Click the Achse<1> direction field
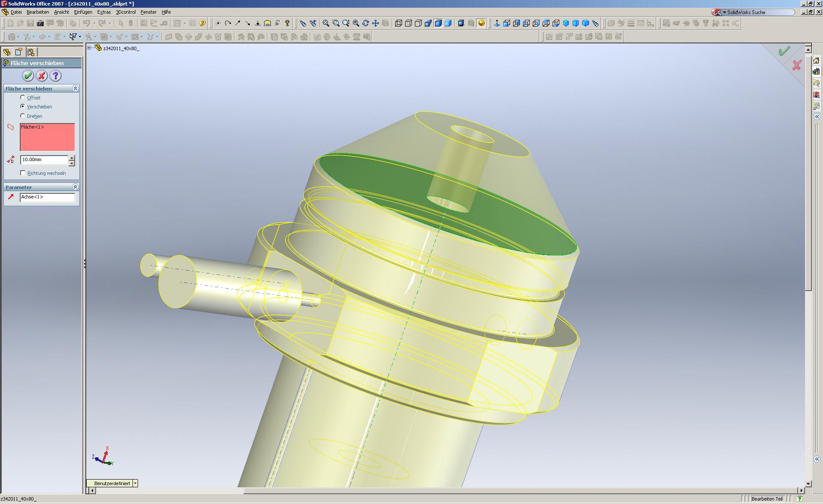 (47, 197)
